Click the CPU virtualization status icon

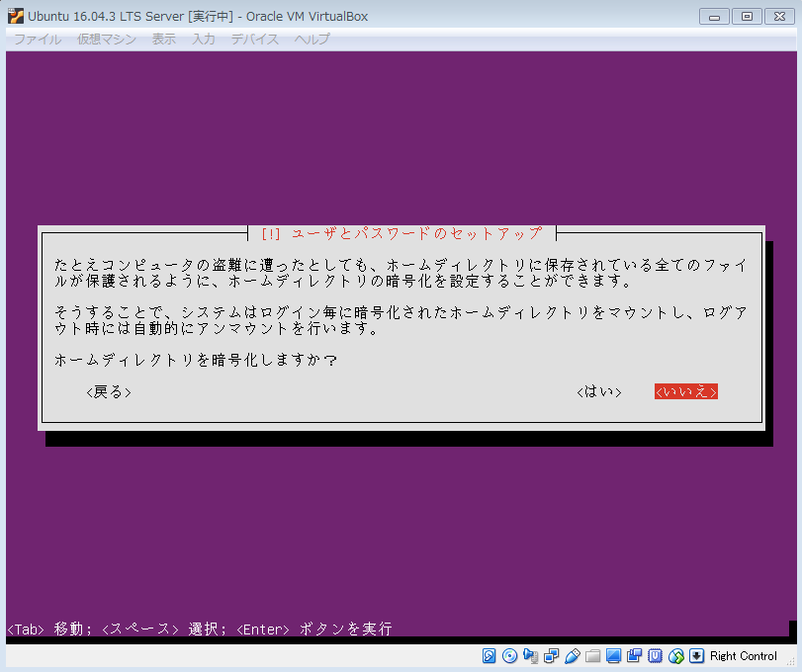pyautogui.click(x=656, y=656)
